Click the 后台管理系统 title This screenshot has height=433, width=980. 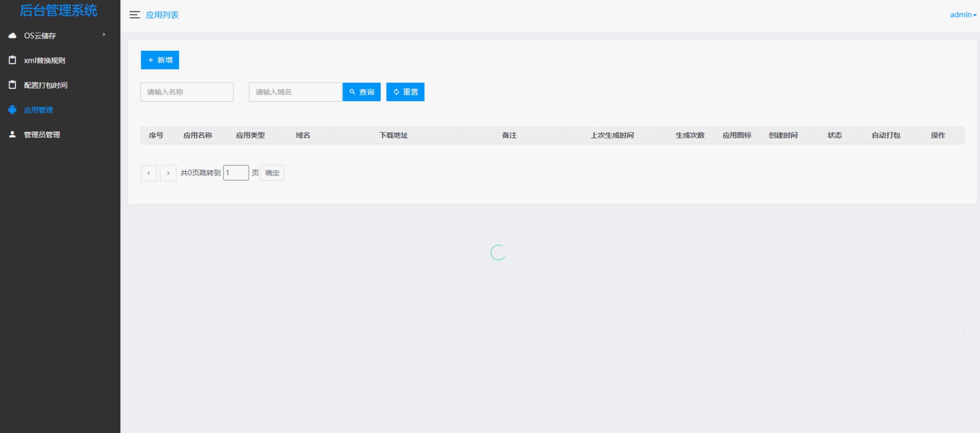click(x=59, y=10)
